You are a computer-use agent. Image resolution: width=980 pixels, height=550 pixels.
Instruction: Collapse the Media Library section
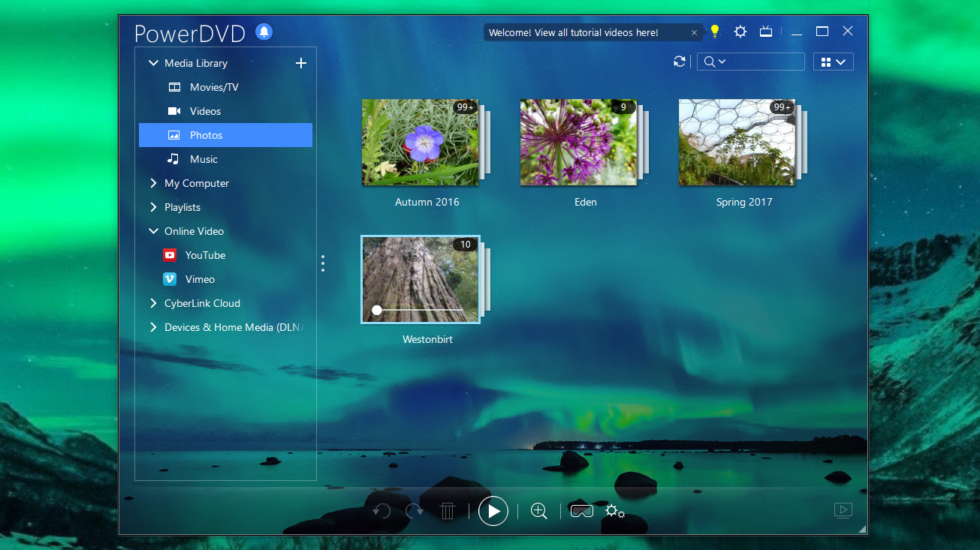(153, 63)
